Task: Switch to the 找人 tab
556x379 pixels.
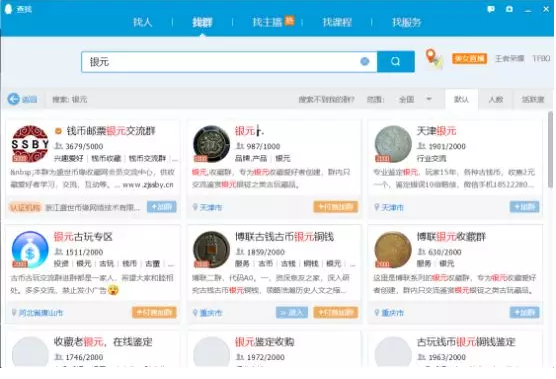Action: pyautogui.click(x=143, y=22)
